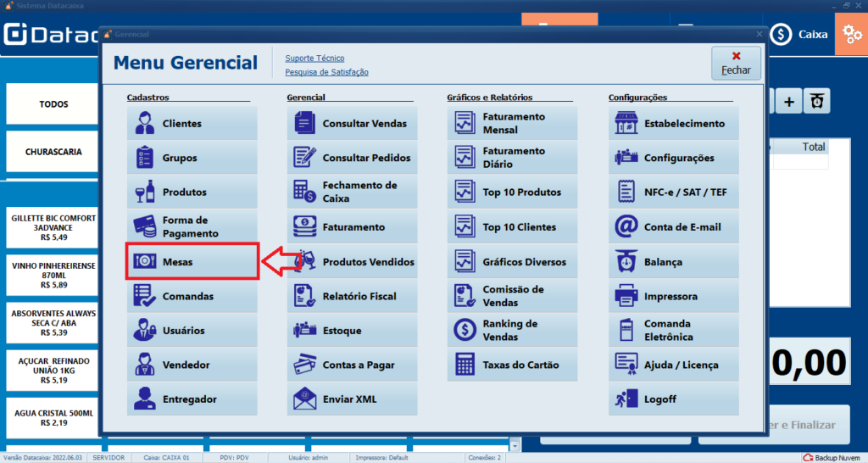Open Mesas table icon entry
The width and height of the screenshot is (868, 463).
(x=143, y=262)
